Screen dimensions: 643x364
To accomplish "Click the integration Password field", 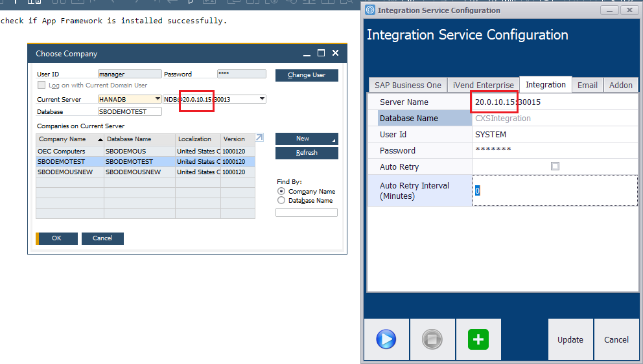I will (x=555, y=150).
